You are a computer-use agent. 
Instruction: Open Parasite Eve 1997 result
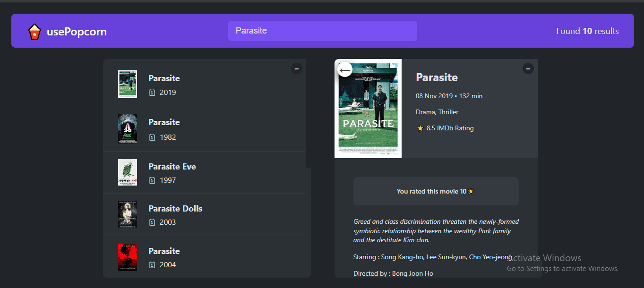(172, 167)
